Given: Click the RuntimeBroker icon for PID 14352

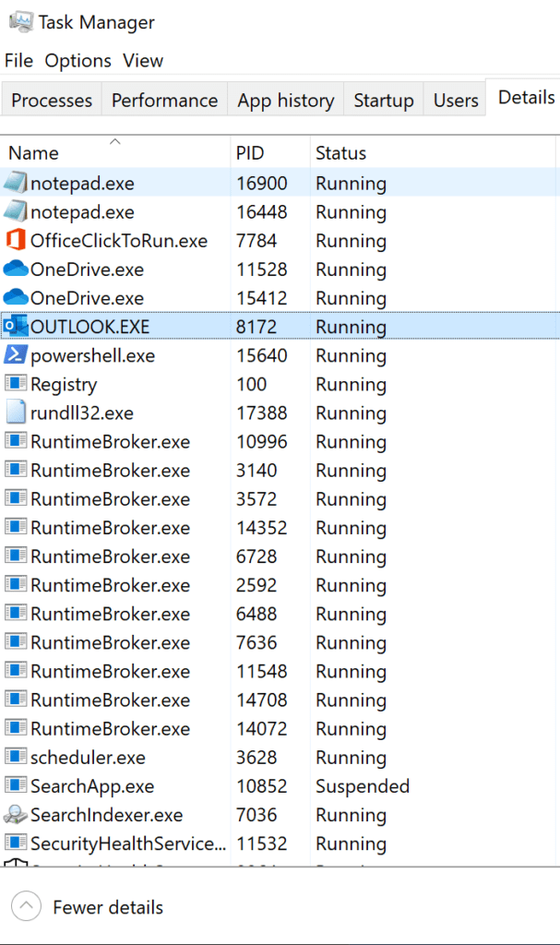Looking at the screenshot, I should 16,527.
